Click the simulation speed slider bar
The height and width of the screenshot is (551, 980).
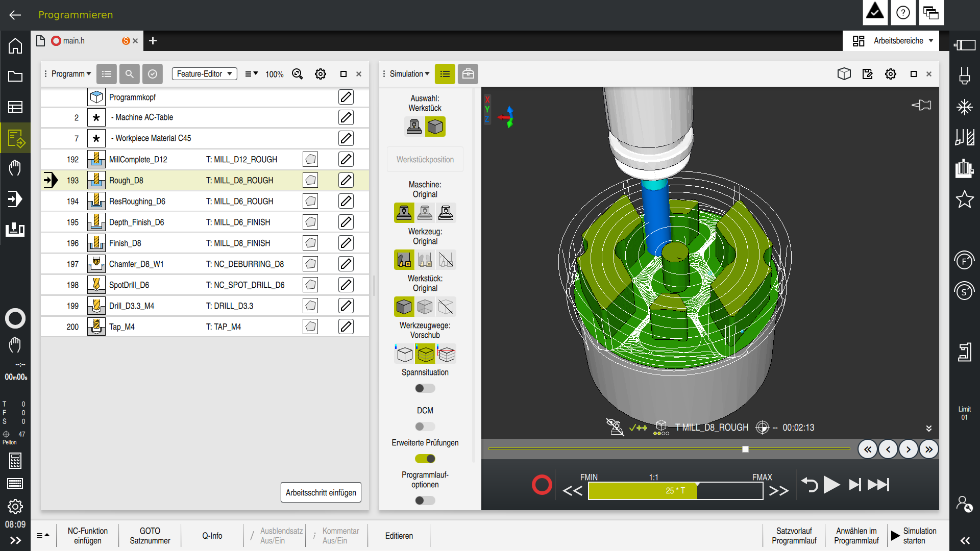click(x=675, y=491)
